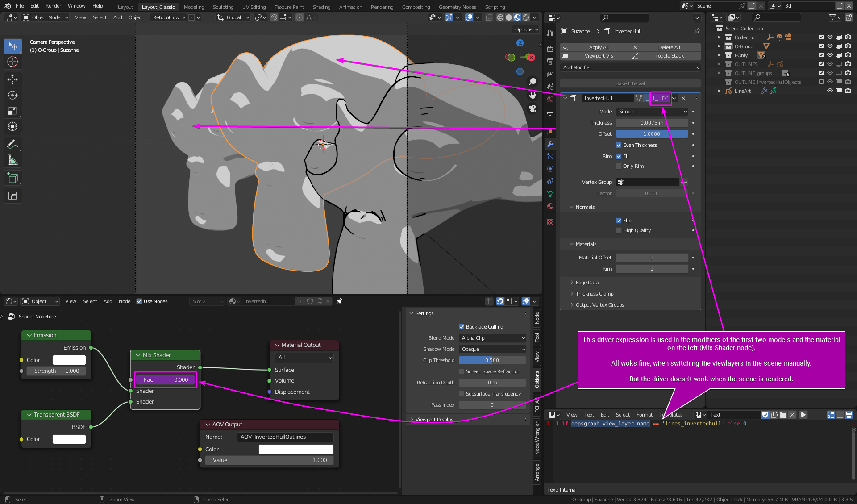Open the Geometry Nodes workspace tab

click(x=457, y=7)
